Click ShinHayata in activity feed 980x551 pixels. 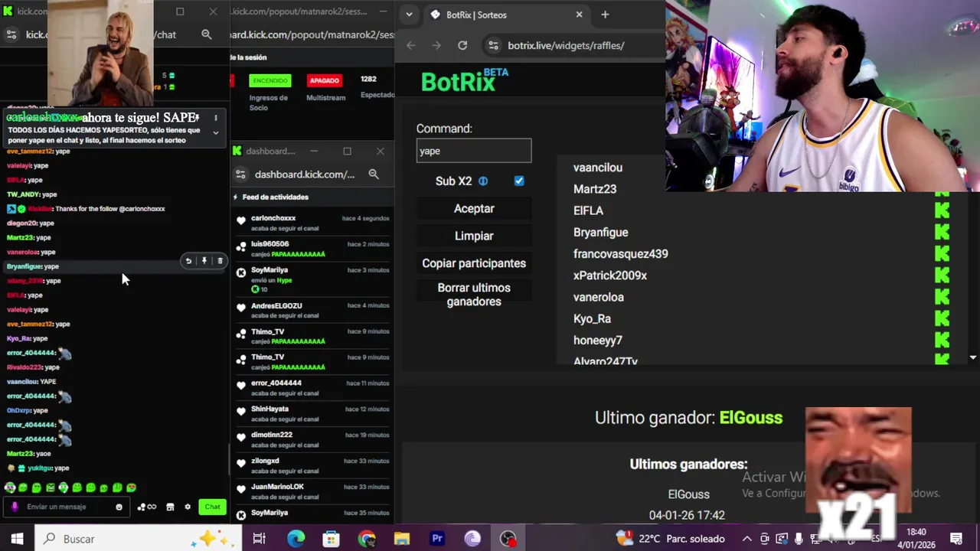click(x=269, y=409)
